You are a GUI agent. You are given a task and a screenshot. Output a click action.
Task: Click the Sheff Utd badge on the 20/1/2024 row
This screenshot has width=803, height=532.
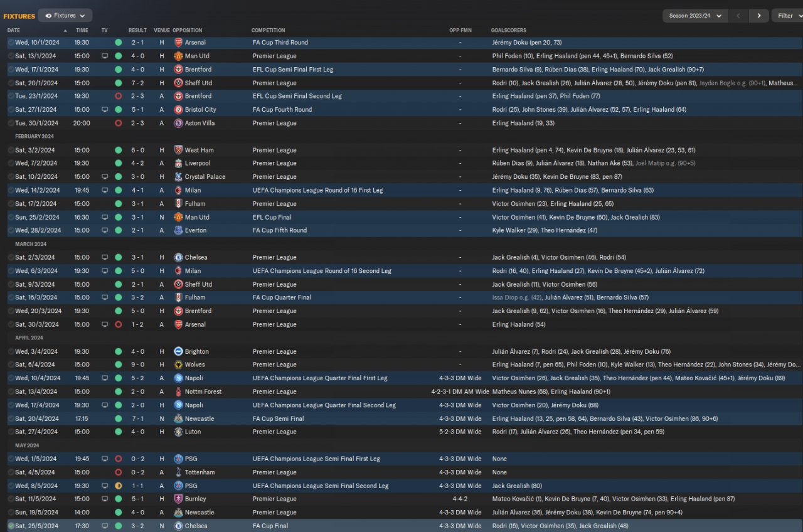coord(178,83)
